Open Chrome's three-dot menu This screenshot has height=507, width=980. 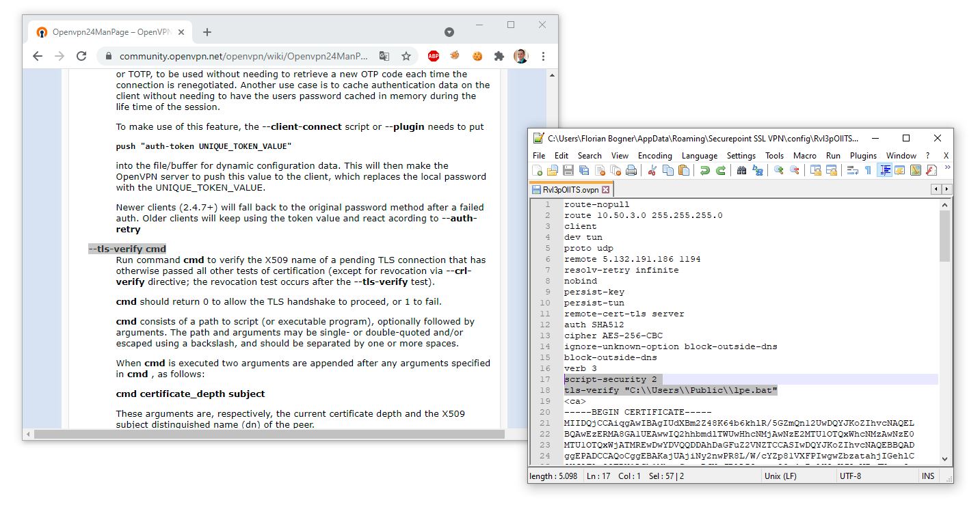[543, 56]
